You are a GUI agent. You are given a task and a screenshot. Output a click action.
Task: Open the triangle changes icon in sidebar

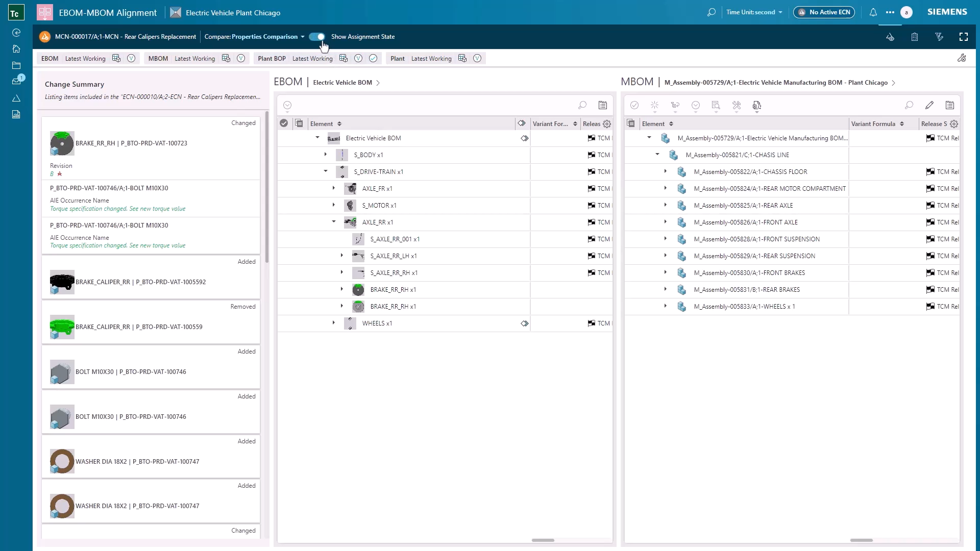16,98
